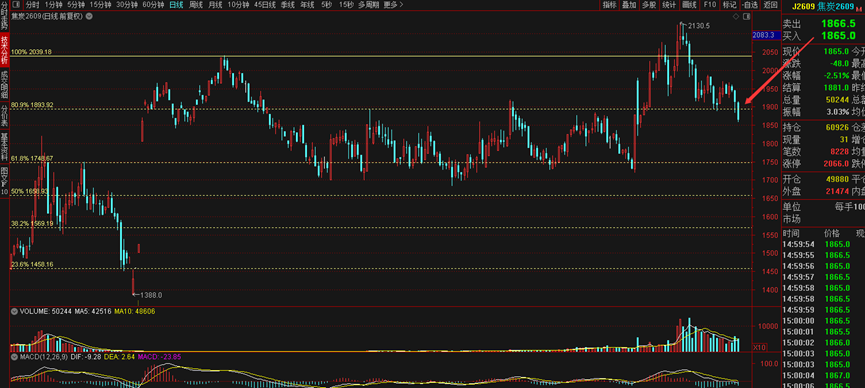
Task: Open the 成交明细 sidebar tab
Action: pos(4,83)
